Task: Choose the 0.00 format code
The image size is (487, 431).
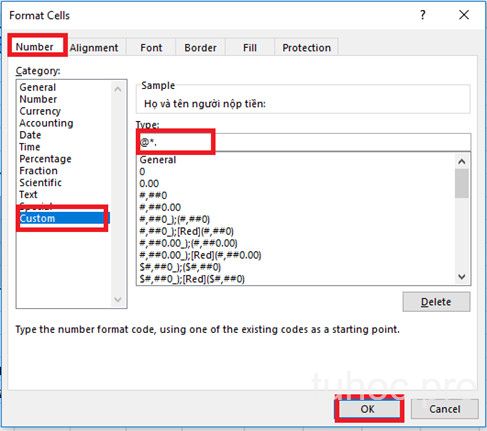Action: tap(295, 183)
